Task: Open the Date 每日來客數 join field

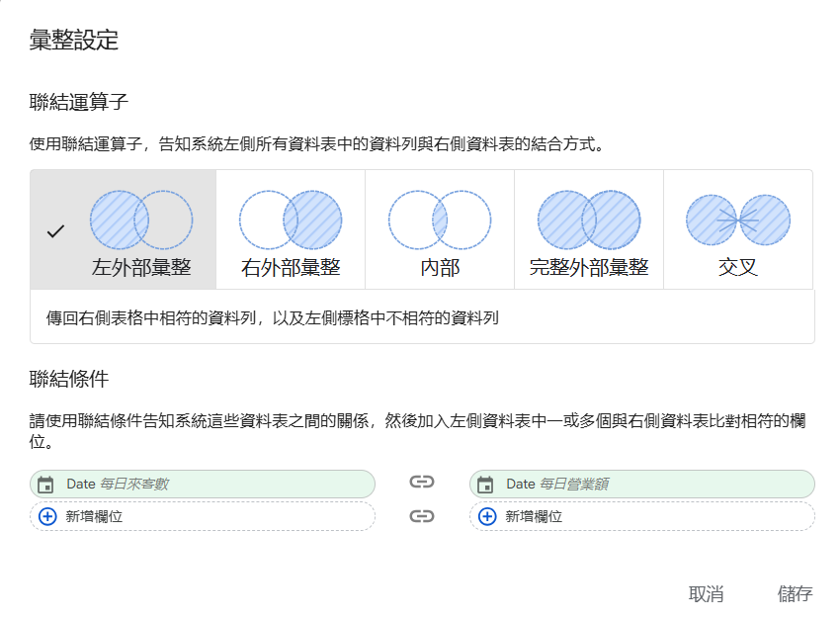Action: (x=203, y=484)
